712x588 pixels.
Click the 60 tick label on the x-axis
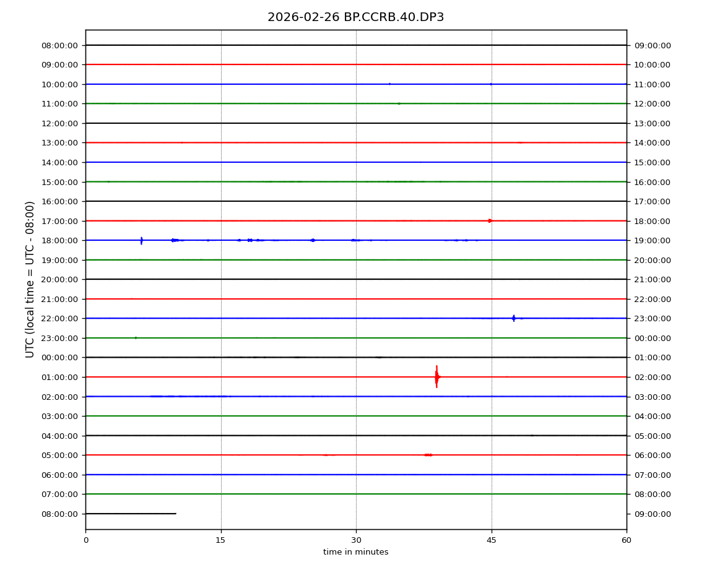point(627,540)
